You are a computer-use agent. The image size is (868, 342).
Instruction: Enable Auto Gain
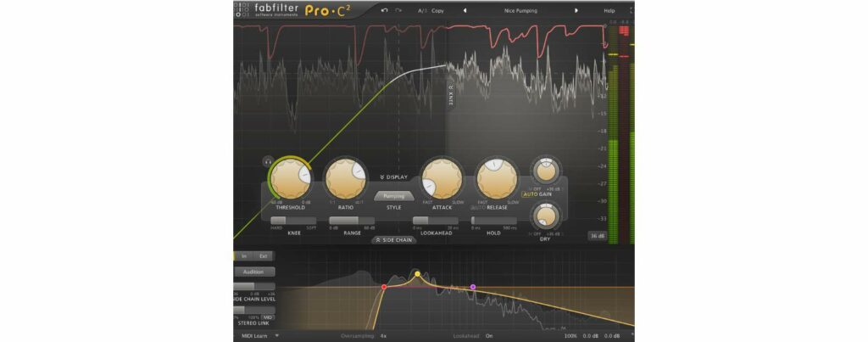pos(531,194)
